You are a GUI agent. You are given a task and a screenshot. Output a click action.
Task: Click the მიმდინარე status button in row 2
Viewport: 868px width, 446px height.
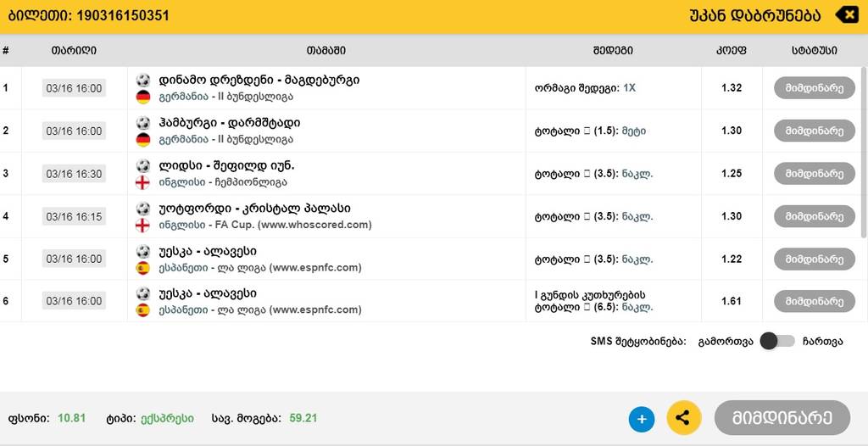815,131
